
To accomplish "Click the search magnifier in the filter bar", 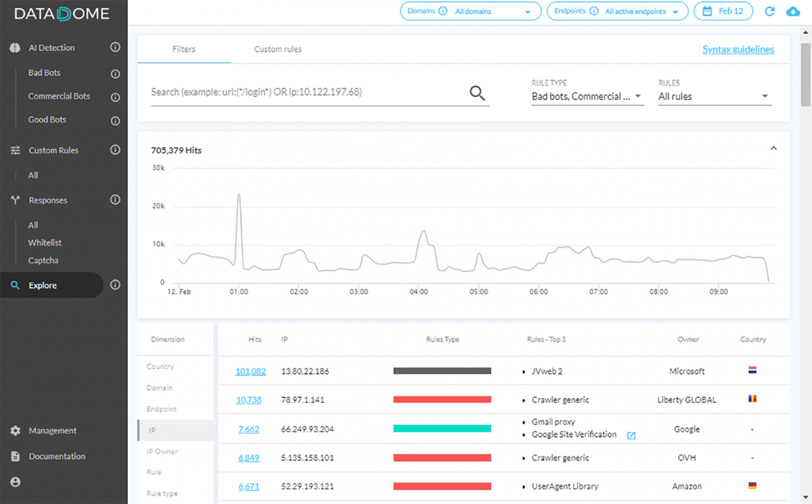I will (x=477, y=93).
